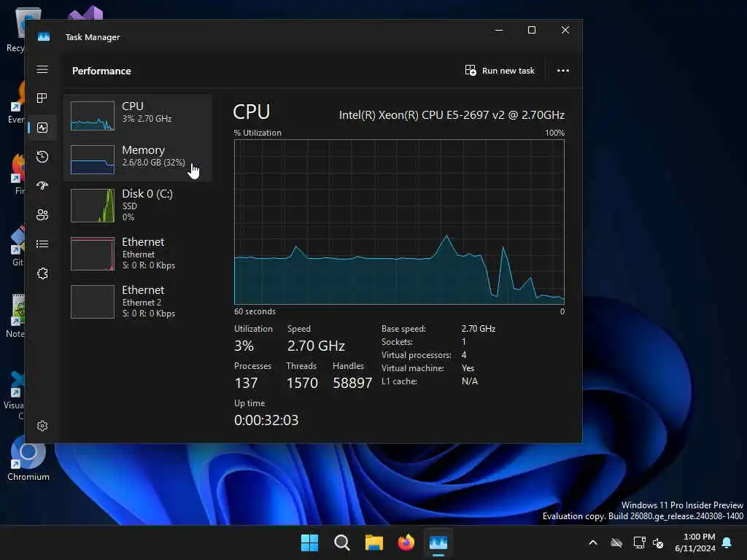Click the 3% utilization value
The width and height of the screenshot is (747, 560).
click(x=244, y=346)
